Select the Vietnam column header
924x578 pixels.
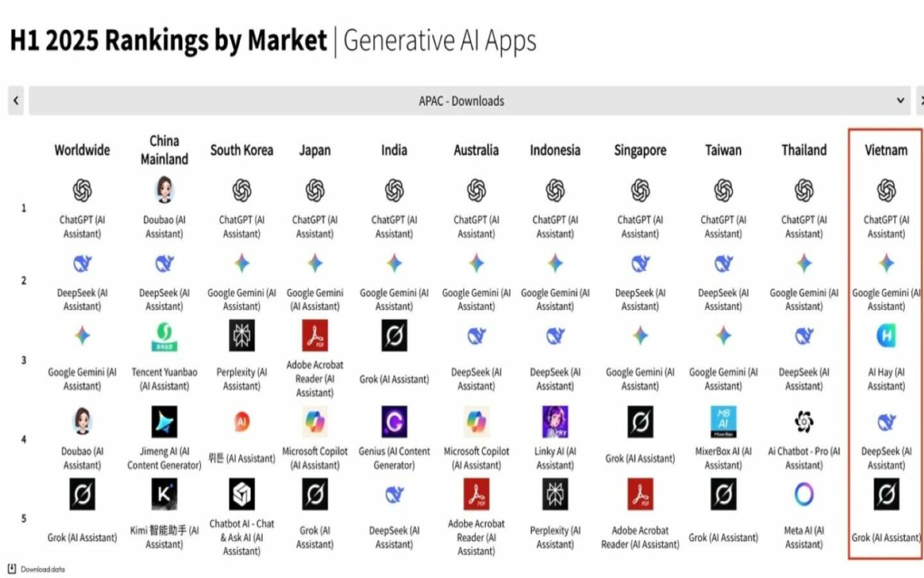click(x=885, y=150)
